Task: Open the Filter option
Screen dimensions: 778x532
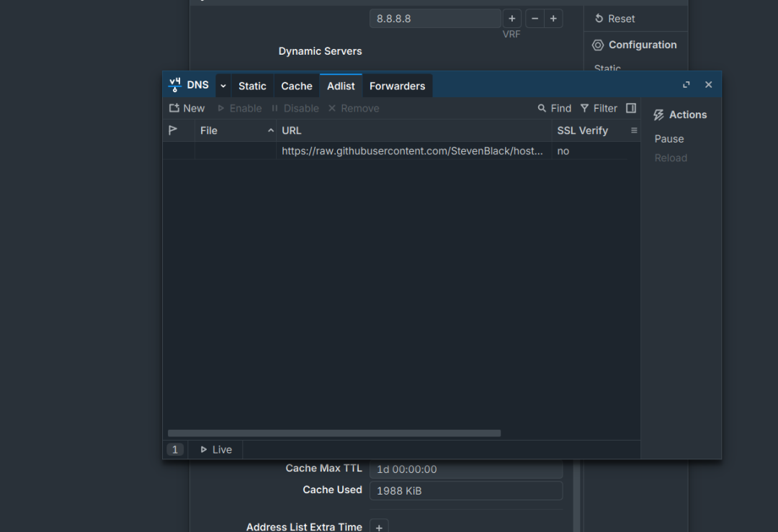Action: click(599, 108)
